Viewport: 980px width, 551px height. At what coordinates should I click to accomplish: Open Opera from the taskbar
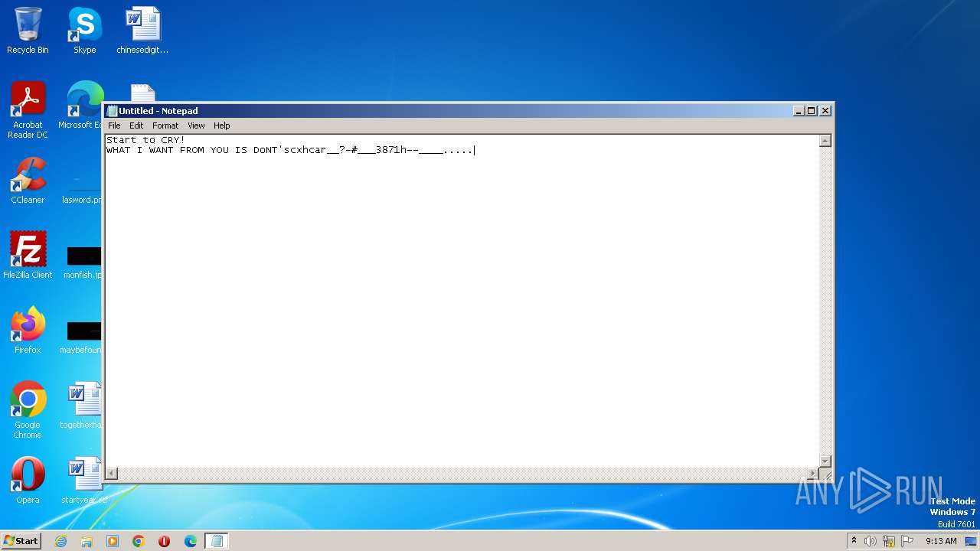click(165, 541)
